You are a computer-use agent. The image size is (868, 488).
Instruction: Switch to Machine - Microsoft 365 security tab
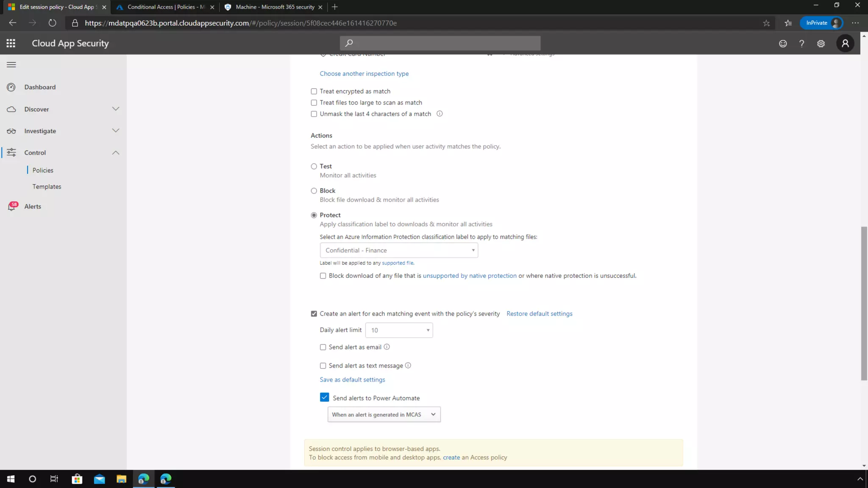(275, 7)
